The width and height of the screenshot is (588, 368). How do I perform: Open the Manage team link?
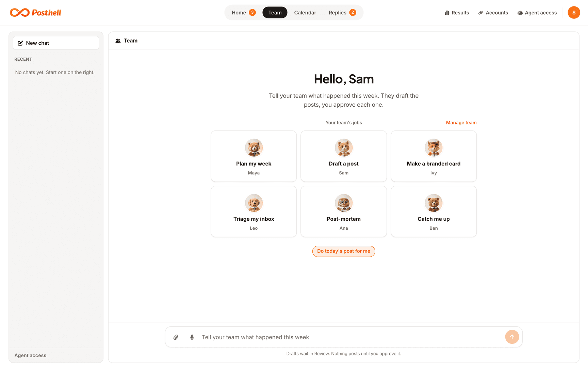461,123
